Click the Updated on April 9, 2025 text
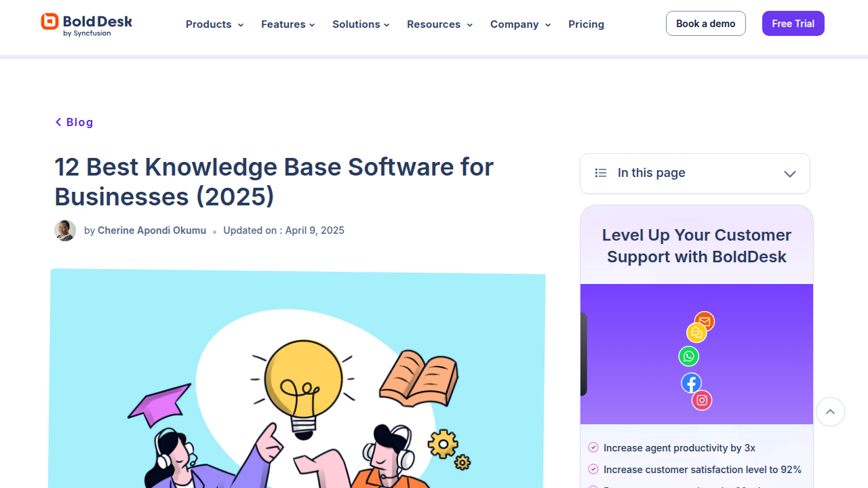Viewport: 868px width, 488px height. tap(283, 230)
